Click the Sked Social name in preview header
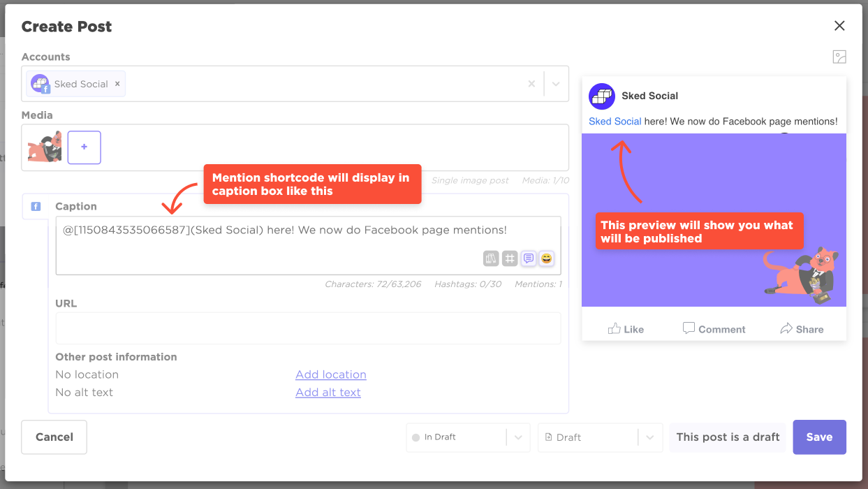 coord(650,96)
